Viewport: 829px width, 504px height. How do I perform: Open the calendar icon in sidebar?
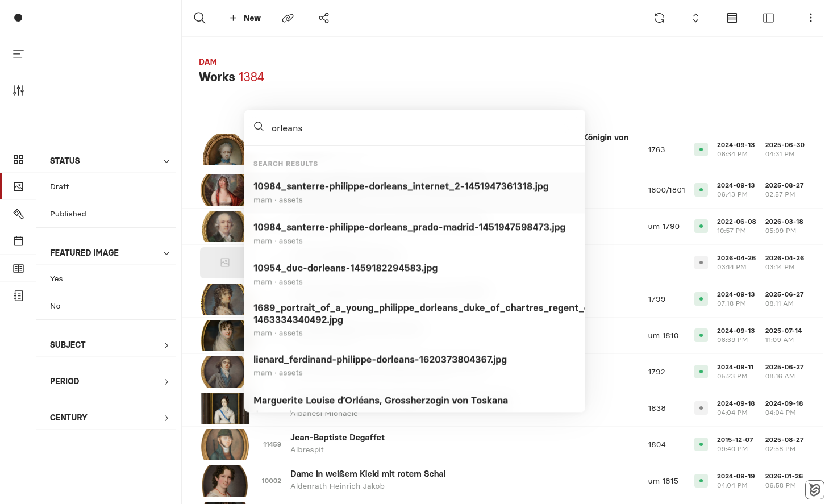18,241
